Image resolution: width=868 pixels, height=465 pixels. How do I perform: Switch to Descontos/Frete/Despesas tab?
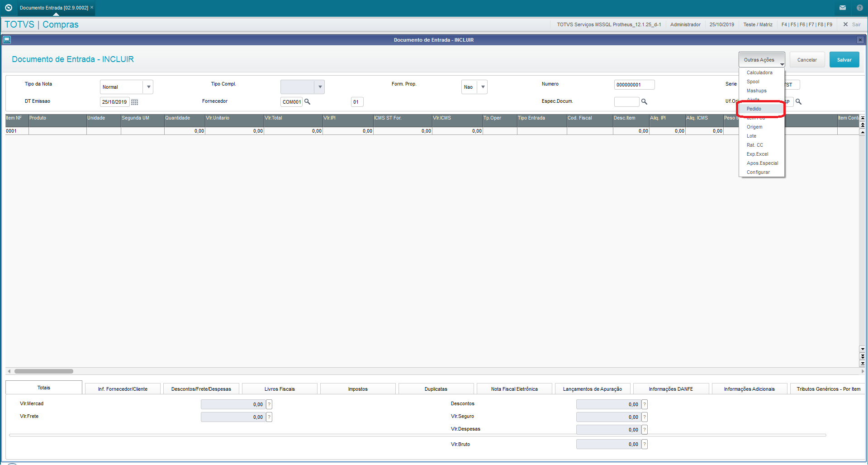[201, 389]
